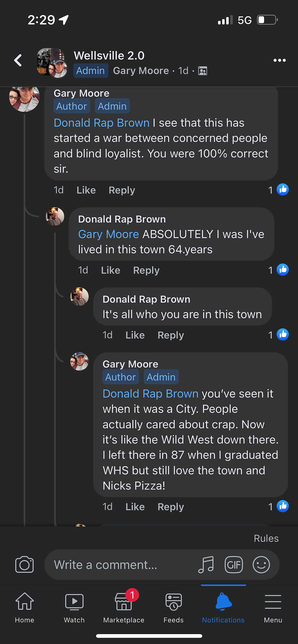Open the Menu tab

273,607
